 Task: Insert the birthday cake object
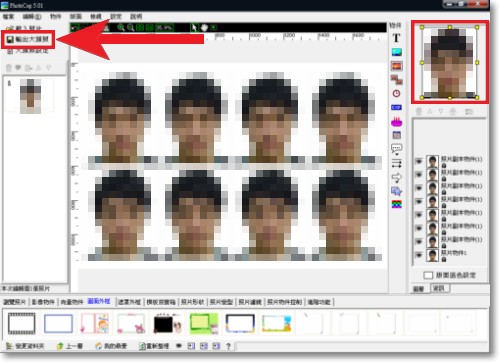pyautogui.click(x=396, y=121)
